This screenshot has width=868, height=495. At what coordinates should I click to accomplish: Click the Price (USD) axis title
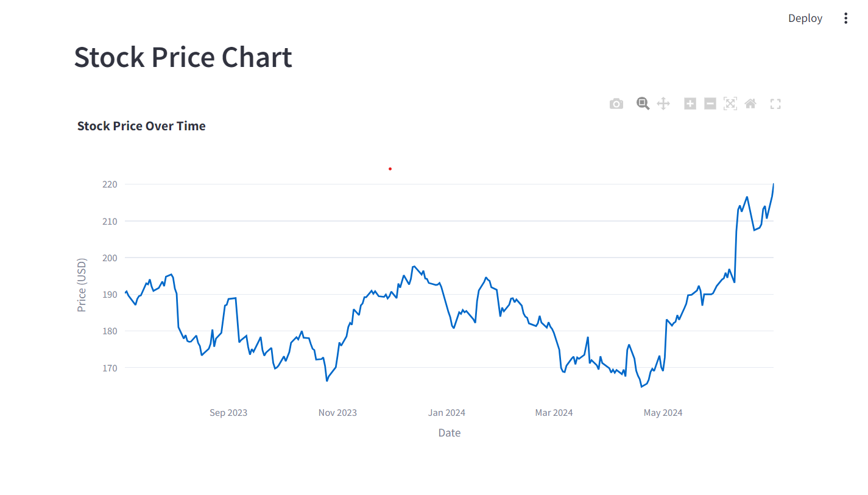click(x=82, y=284)
